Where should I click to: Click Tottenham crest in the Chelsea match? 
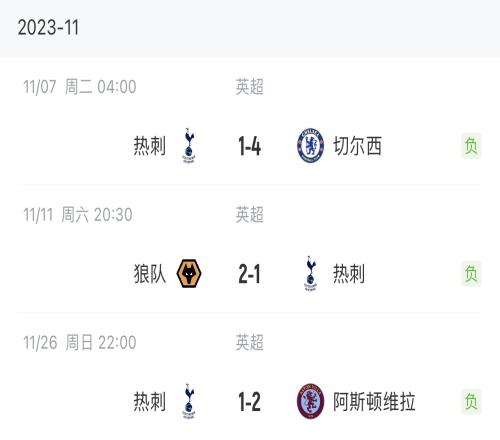[189, 146]
